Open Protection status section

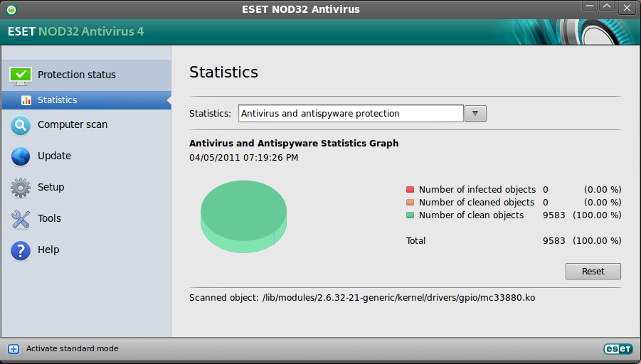(x=87, y=75)
